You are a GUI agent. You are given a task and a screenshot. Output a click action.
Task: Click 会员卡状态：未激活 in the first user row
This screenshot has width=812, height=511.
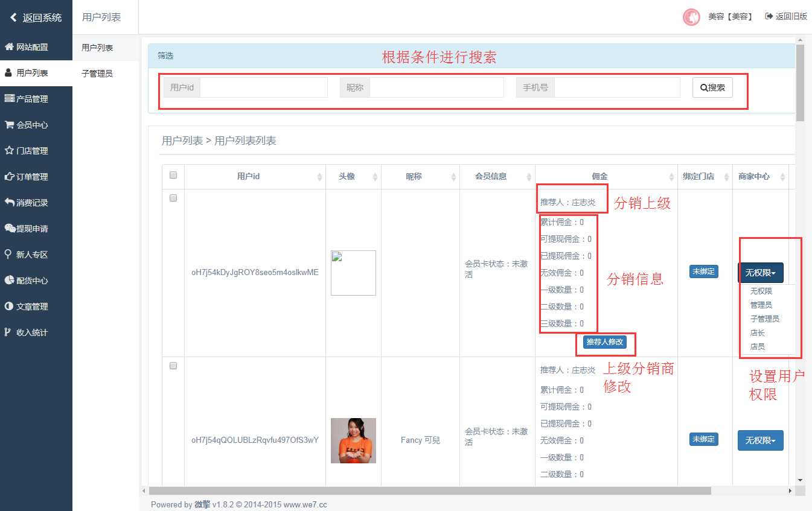click(x=496, y=269)
